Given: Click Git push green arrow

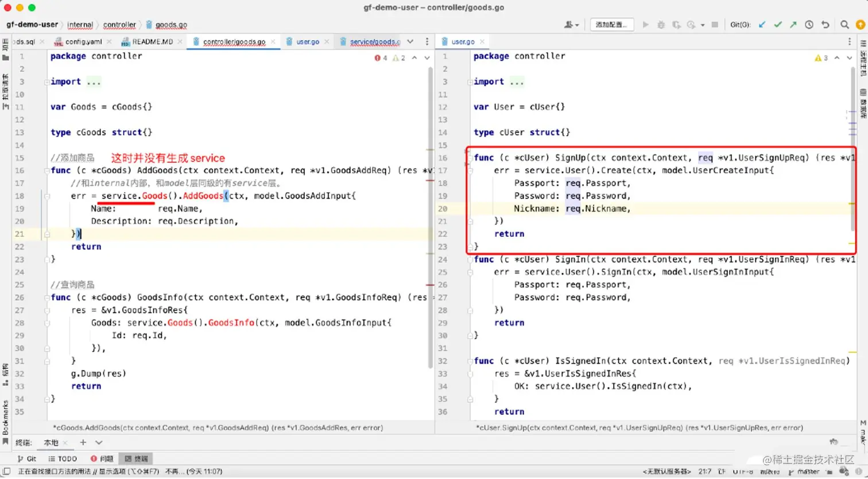Looking at the screenshot, I should point(793,25).
